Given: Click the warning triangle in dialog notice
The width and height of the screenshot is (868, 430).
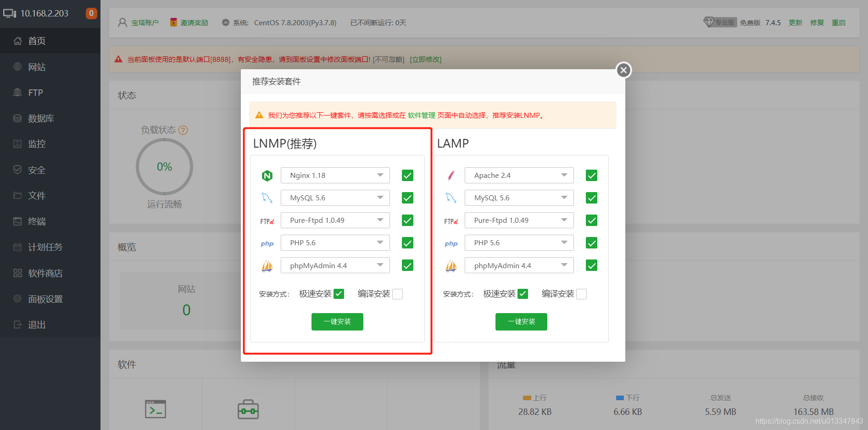Looking at the screenshot, I should point(259,115).
